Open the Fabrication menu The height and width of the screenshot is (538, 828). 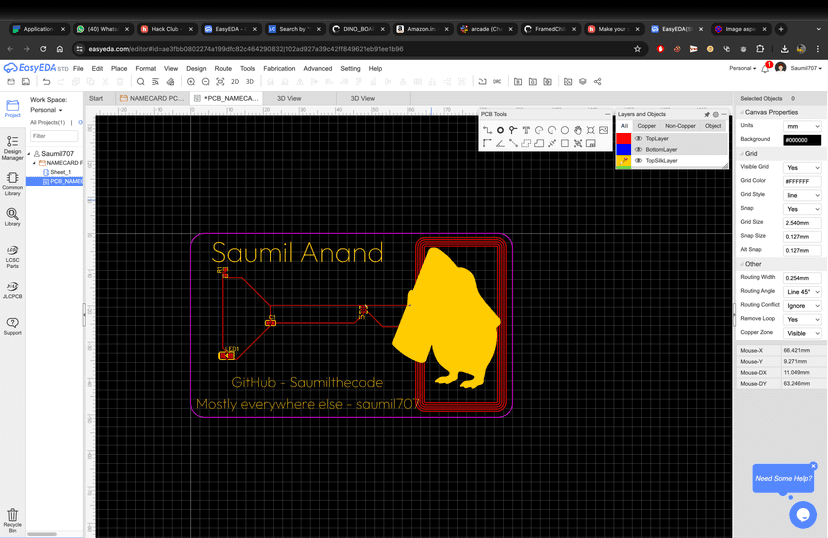pyautogui.click(x=279, y=69)
